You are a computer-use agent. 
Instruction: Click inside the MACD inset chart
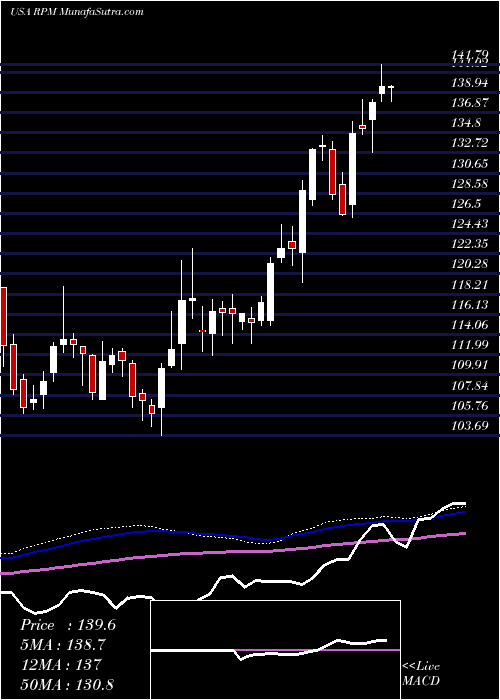[275, 650]
